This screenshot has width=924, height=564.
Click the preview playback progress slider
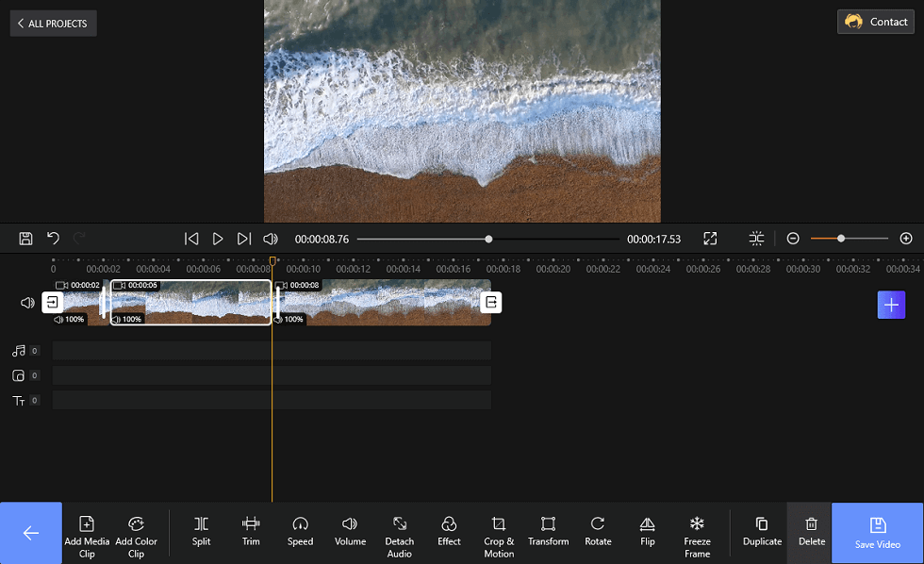pyautogui.click(x=488, y=239)
